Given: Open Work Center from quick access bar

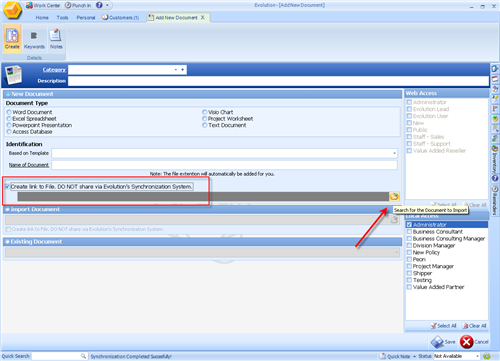Looking at the screenshot, I should tap(43, 5).
